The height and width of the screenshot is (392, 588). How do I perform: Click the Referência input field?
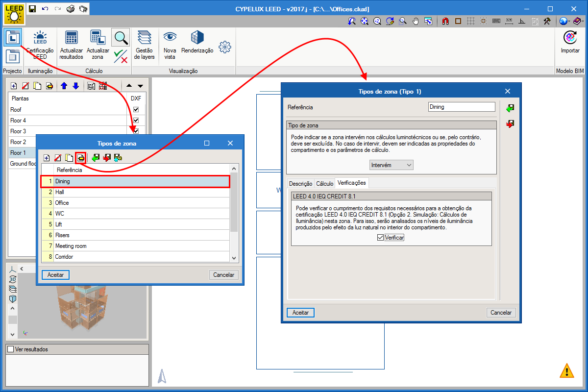pos(461,107)
